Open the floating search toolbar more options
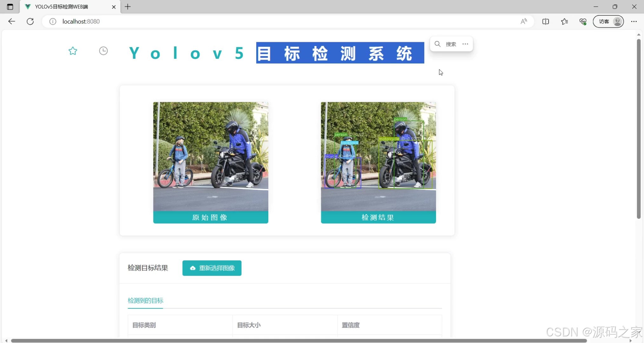644x343 pixels. 465,44
